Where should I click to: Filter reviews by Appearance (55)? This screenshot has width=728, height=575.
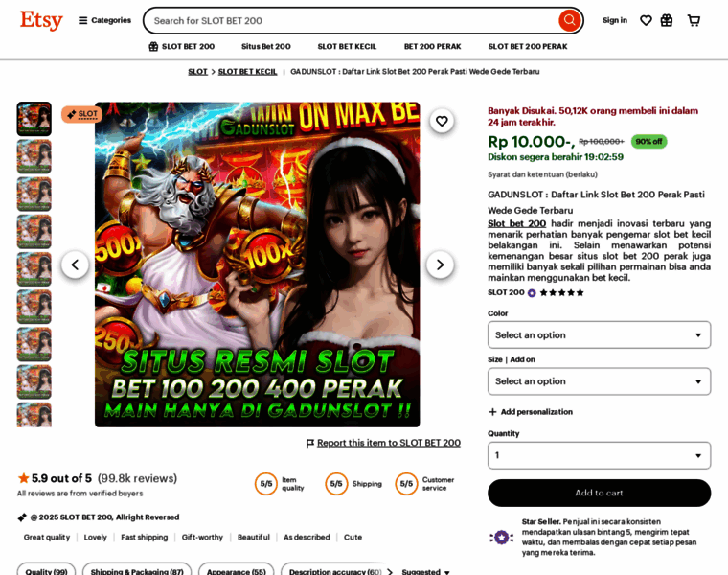click(x=237, y=571)
